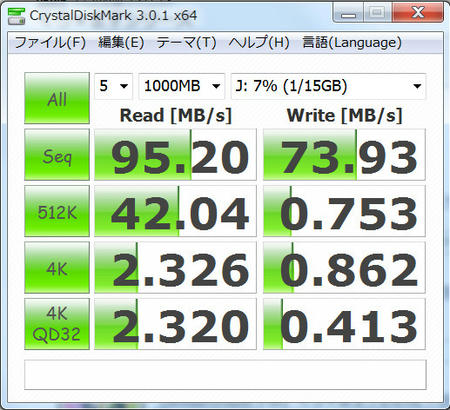Start the 512K benchmark test

pyautogui.click(x=57, y=211)
